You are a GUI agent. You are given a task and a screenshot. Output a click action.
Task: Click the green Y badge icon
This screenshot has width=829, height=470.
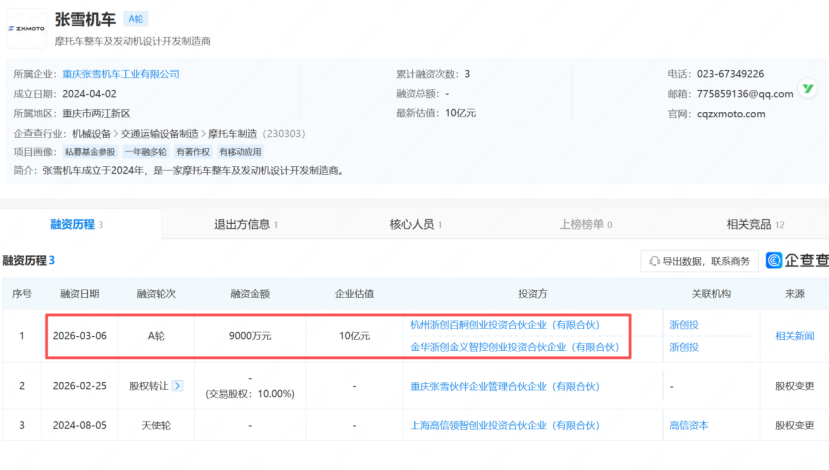(x=808, y=90)
